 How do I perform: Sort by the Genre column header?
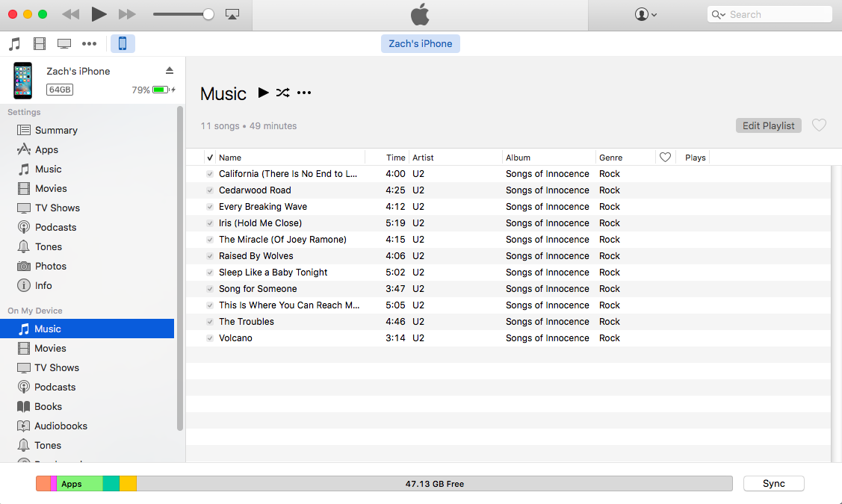625,158
